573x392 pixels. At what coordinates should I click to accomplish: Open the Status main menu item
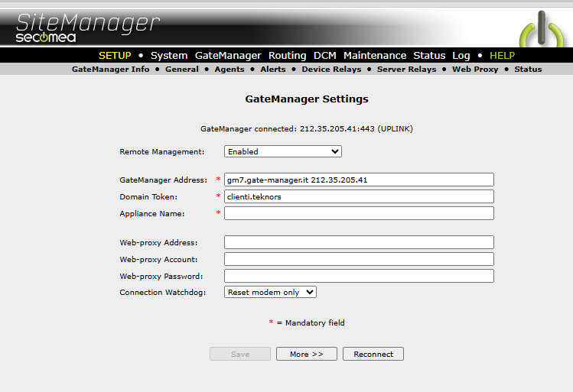coord(429,56)
